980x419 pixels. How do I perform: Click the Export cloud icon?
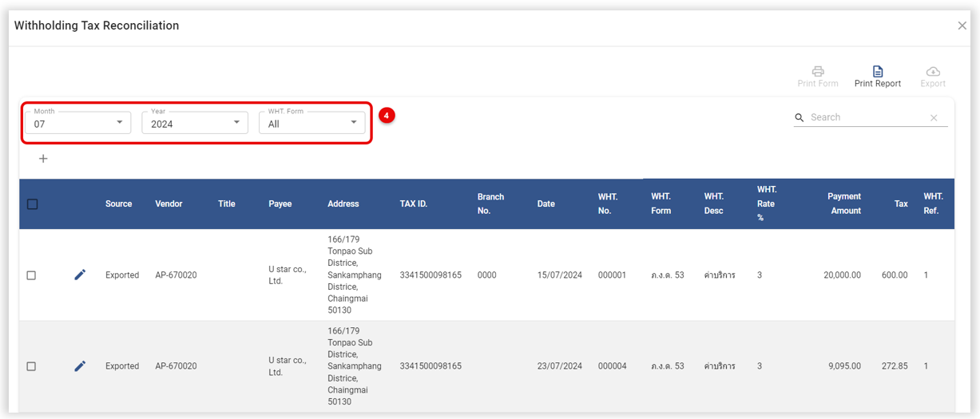(932, 71)
